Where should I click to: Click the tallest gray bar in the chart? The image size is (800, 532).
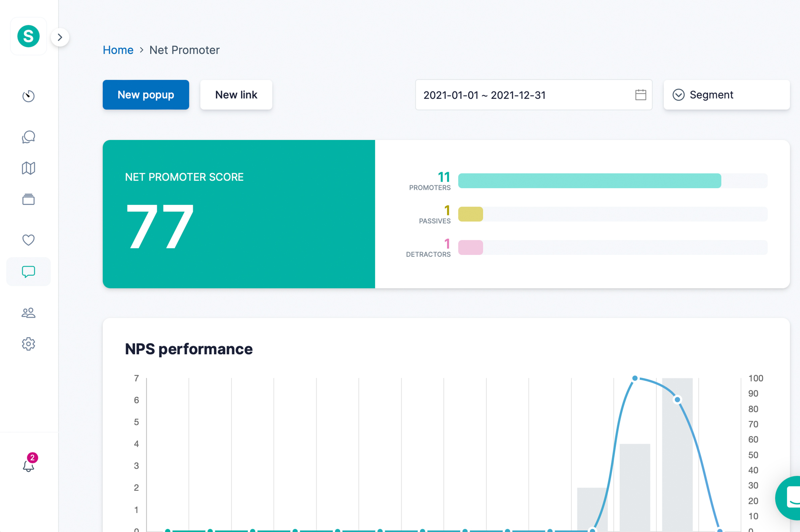click(677, 455)
